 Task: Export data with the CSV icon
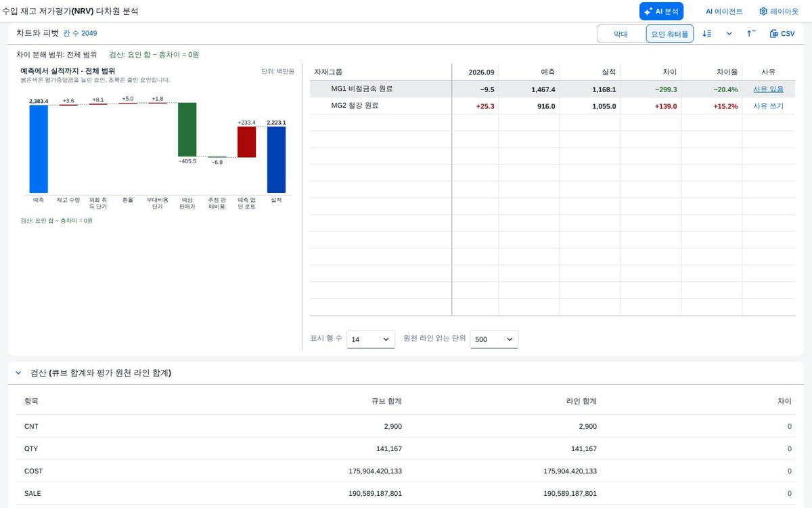tap(782, 33)
